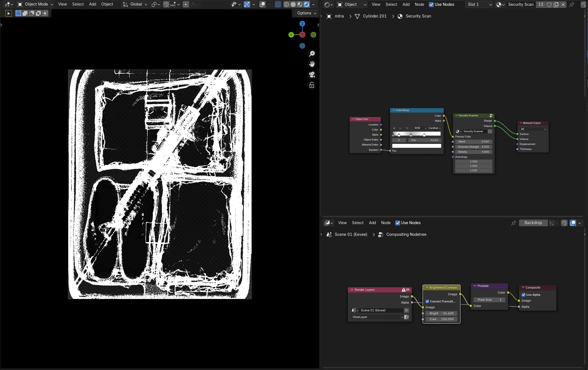Open the Cardinal interpolation dropdown
The width and height of the screenshot is (588, 370).
point(434,128)
